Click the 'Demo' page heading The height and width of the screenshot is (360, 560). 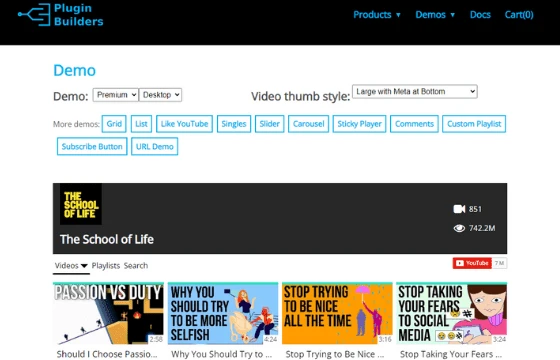click(x=75, y=70)
